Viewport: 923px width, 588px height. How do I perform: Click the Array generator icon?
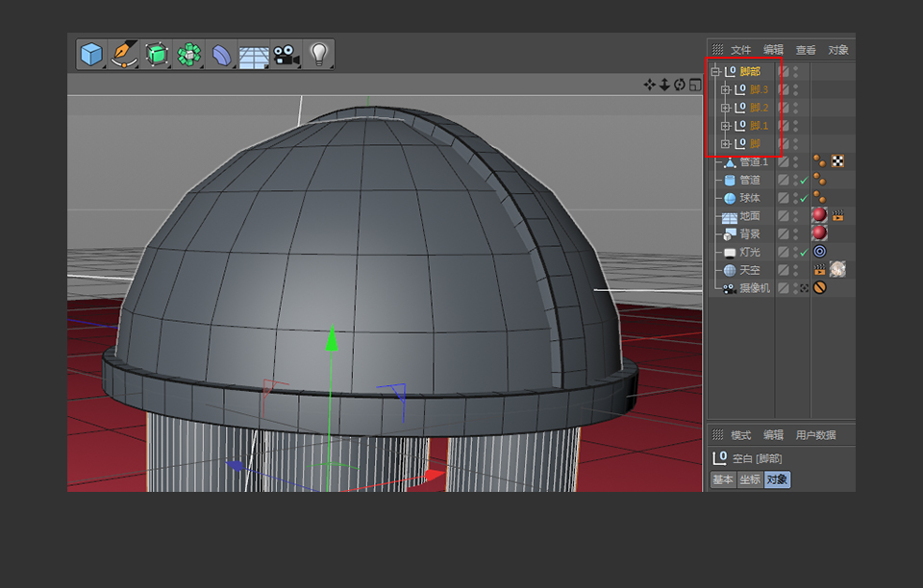pos(189,55)
